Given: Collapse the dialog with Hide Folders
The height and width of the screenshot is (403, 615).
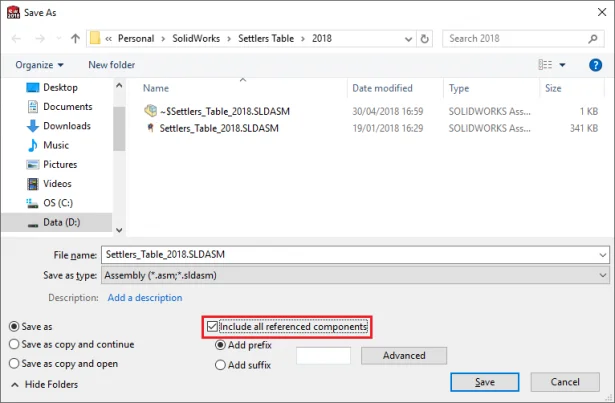Looking at the screenshot, I should (44, 384).
